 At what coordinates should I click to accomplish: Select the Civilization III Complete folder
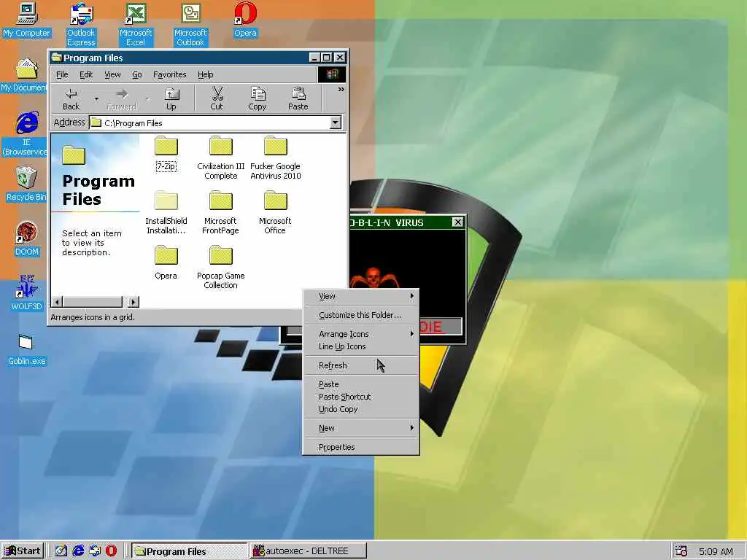coord(220,157)
